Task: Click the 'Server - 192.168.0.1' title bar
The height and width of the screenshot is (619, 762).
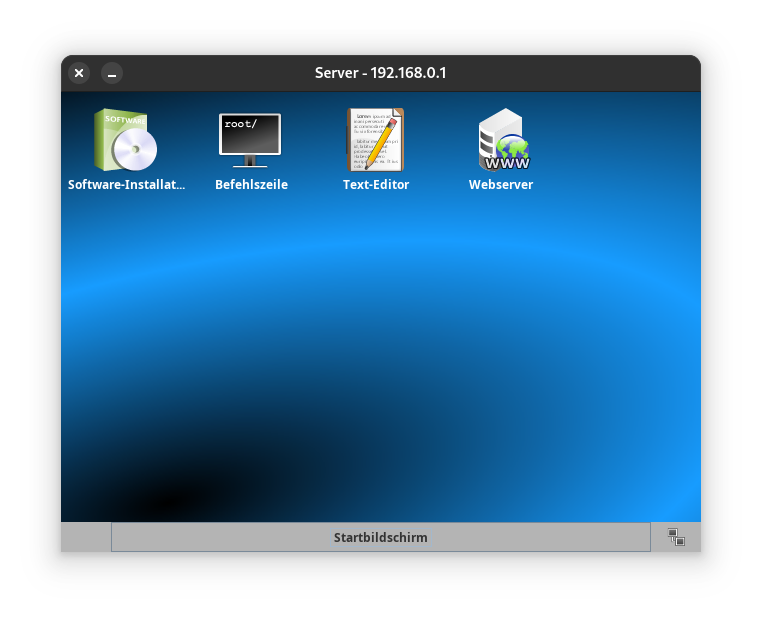Action: (380, 73)
